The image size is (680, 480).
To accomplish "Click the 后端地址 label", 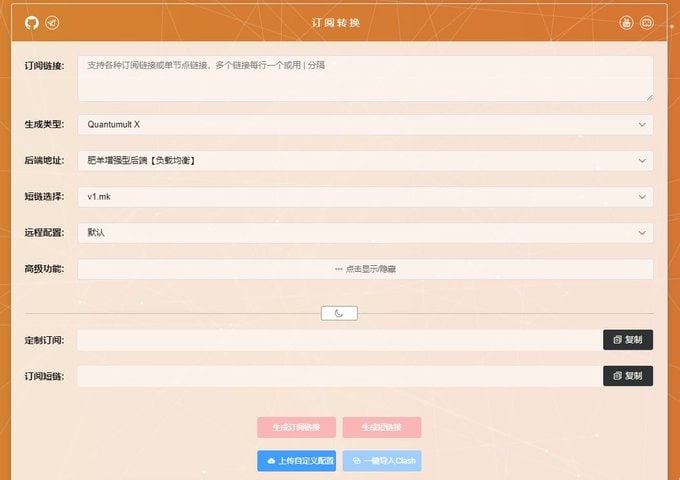I will (44, 160).
